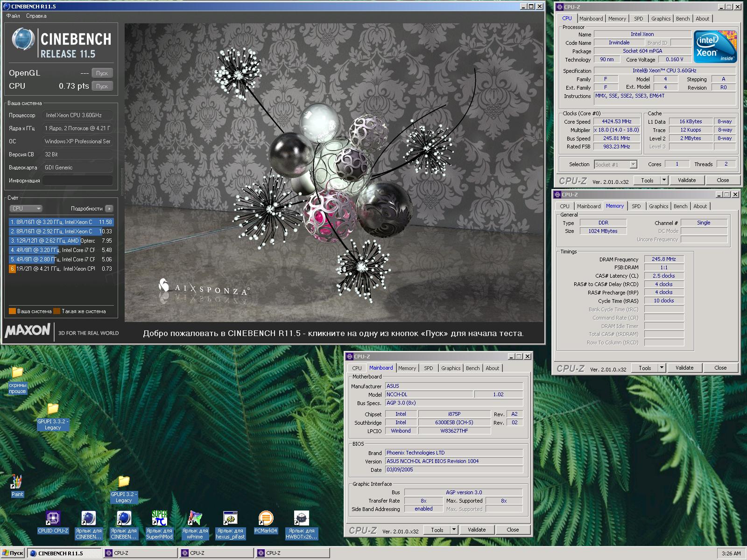
Task: Activate CINEBENCH R11.5 taskbar button
Action: coord(64,553)
